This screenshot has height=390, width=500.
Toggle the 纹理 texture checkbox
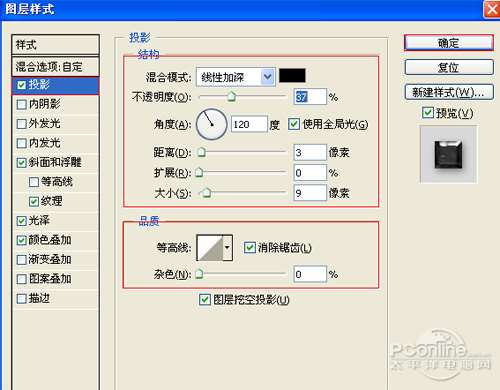[x=34, y=201]
